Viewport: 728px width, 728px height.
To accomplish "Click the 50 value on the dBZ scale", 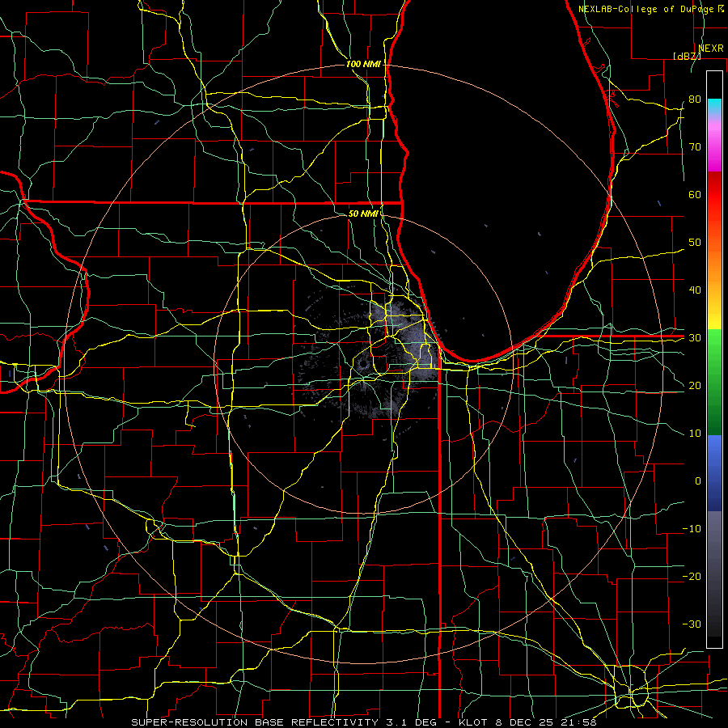I will pos(695,243).
